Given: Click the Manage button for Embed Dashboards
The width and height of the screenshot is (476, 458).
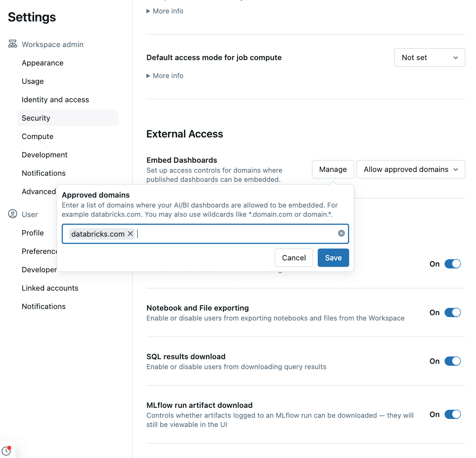Looking at the screenshot, I should pos(333,169).
